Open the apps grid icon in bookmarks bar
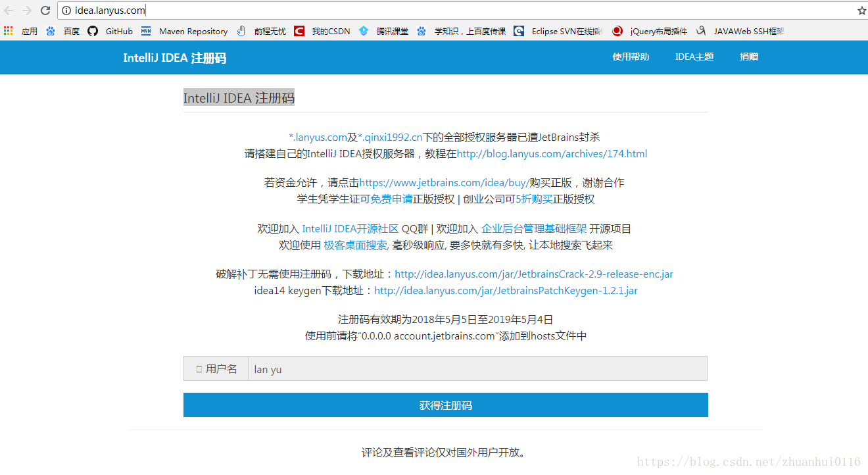Screen dimensions: 868x475 [9, 31]
